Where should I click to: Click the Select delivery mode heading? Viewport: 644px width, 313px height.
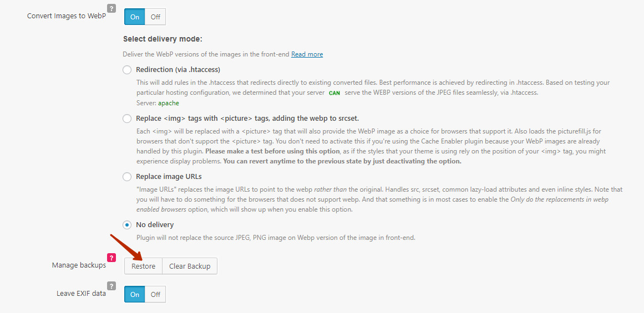pos(163,39)
